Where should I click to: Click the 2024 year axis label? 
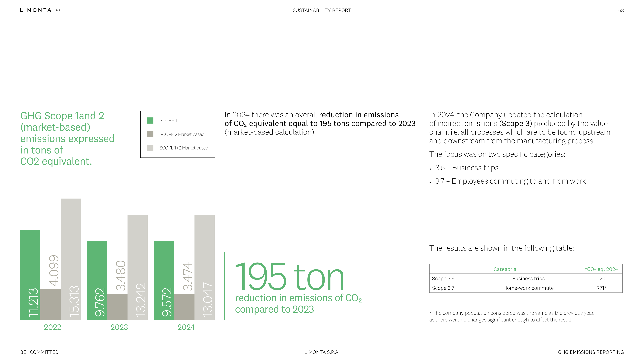(186, 327)
